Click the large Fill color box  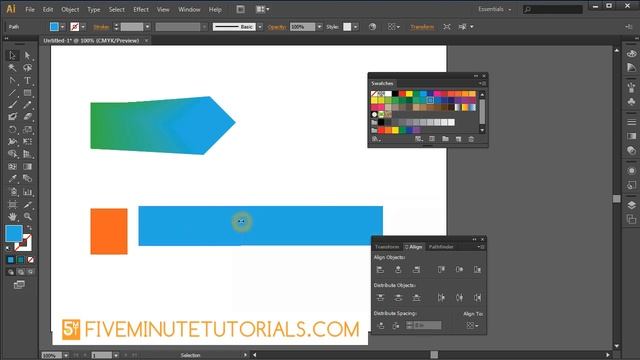tap(14, 233)
